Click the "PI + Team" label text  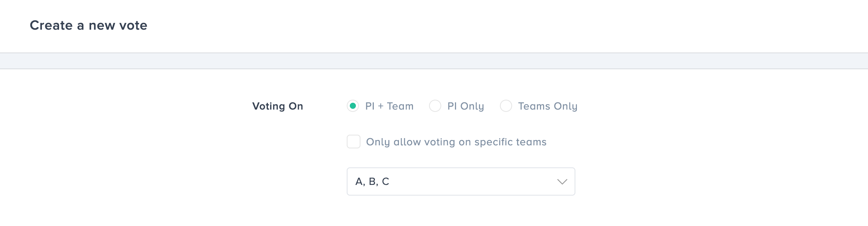389,106
